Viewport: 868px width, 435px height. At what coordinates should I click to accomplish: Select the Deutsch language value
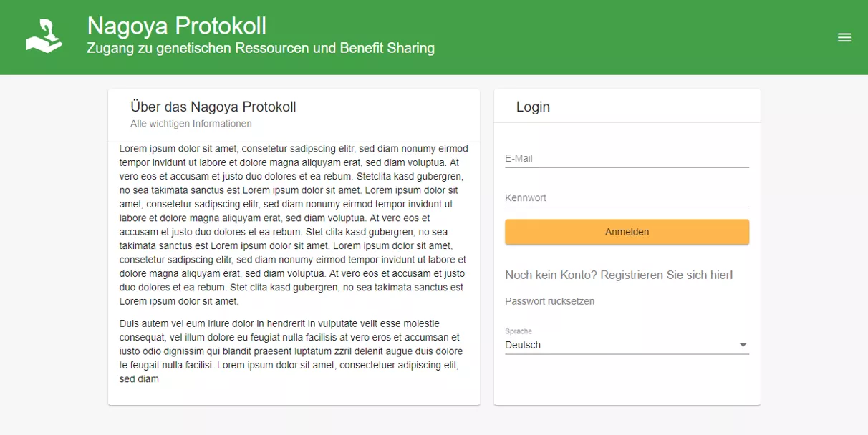[523, 346]
